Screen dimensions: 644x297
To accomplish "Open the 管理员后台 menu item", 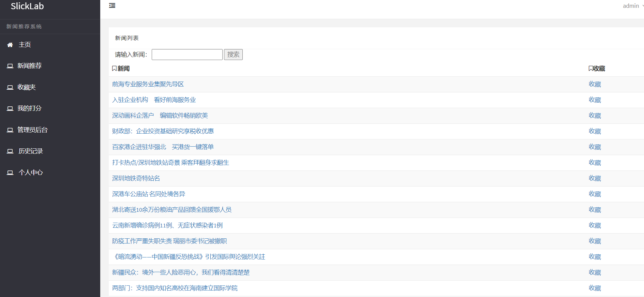I will [33, 130].
